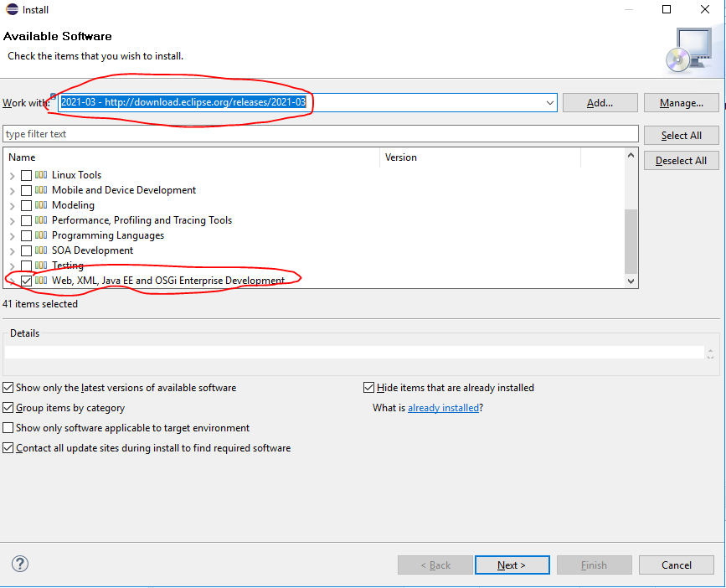Image resolution: width=726 pixels, height=588 pixels.
Task: Open the already installed link
Action: click(443, 408)
